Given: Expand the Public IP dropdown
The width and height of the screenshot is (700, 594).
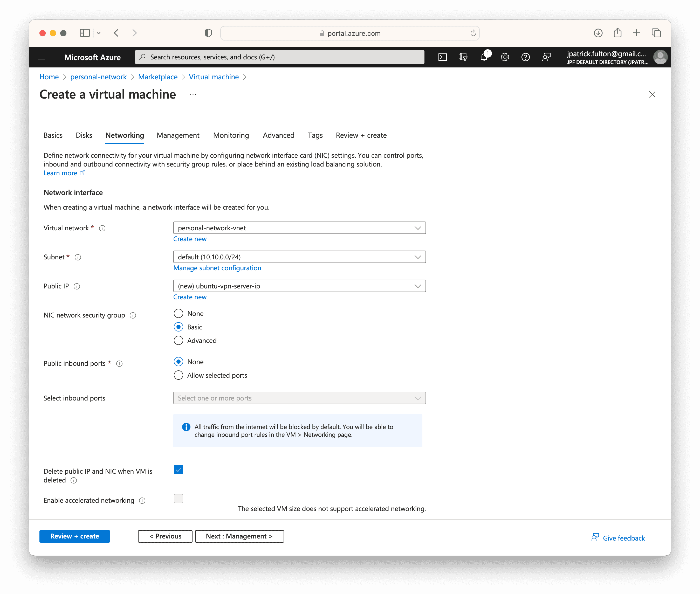Looking at the screenshot, I should 299,286.
